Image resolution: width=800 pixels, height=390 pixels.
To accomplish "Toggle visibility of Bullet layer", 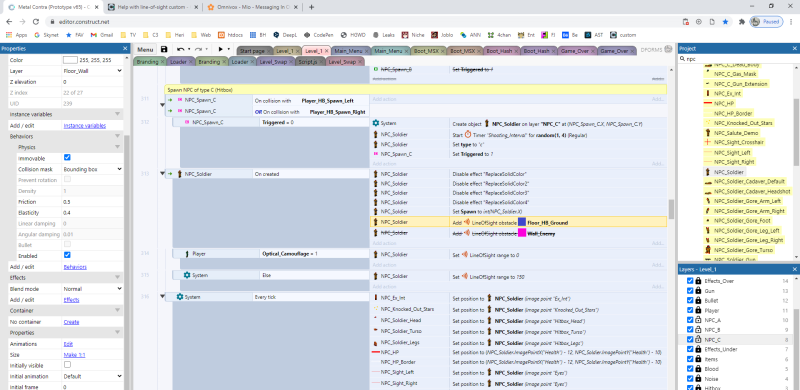I will pyautogui.click(x=690, y=301).
